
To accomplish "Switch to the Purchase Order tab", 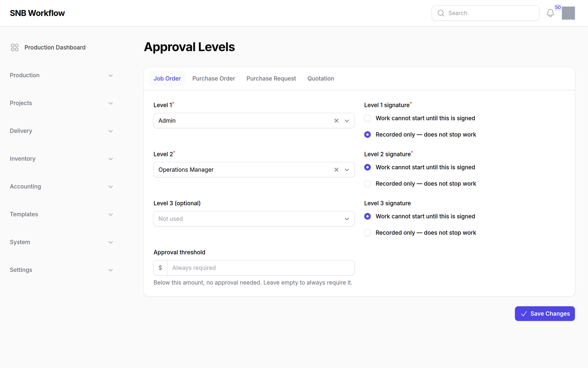I will pos(214,78).
